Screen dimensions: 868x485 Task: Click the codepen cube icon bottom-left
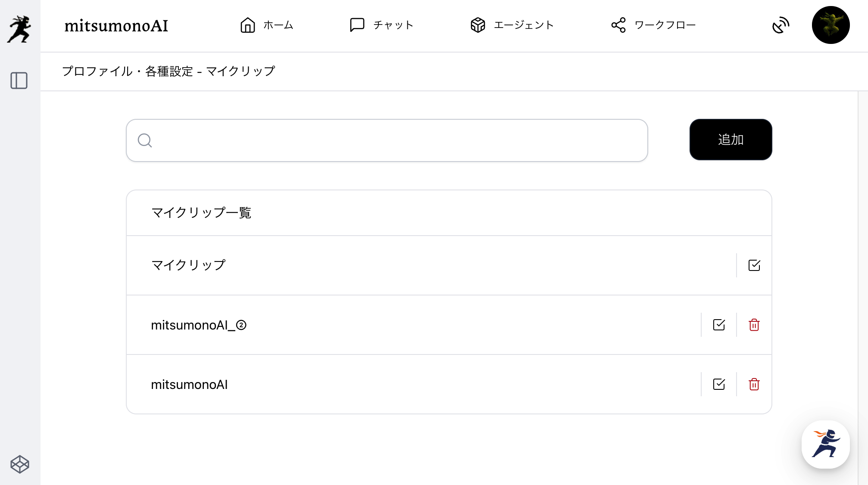pyautogui.click(x=19, y=464)
